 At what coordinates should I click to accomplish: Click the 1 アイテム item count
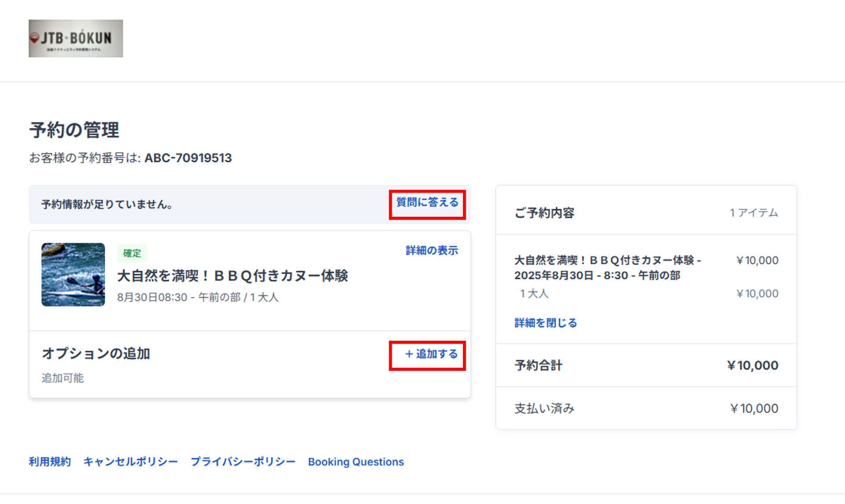(753, 213)
